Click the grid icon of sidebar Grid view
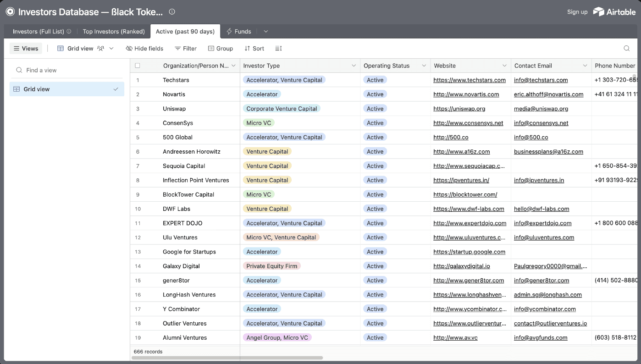 click(x=17, y=89)
